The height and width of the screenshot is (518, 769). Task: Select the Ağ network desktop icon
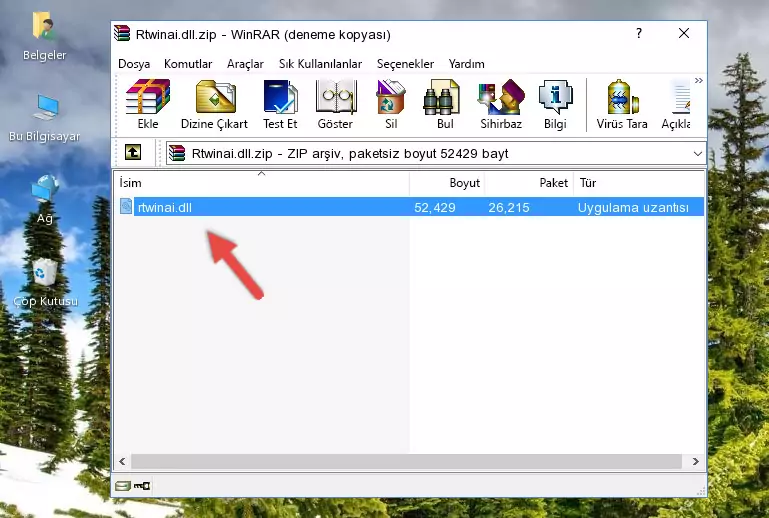[45, 199]
